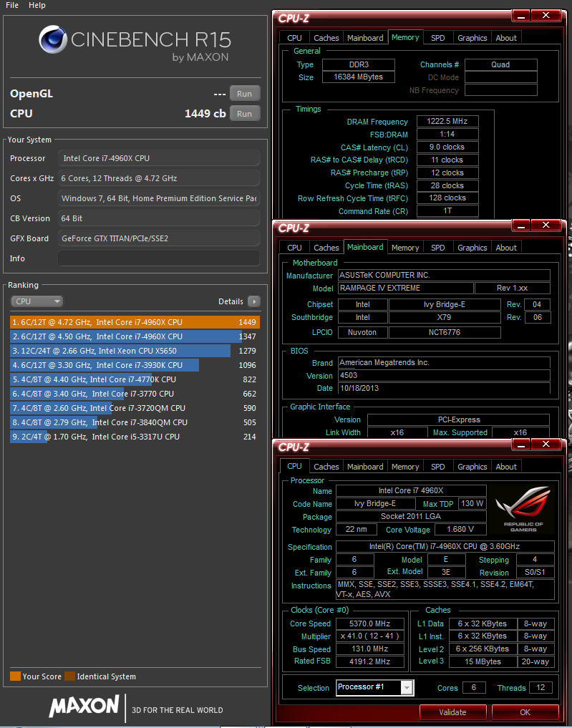This screenshot has width=572, height=728.
Task: Select the Xeon CPU X5650 ranking row
Action: 135,351
